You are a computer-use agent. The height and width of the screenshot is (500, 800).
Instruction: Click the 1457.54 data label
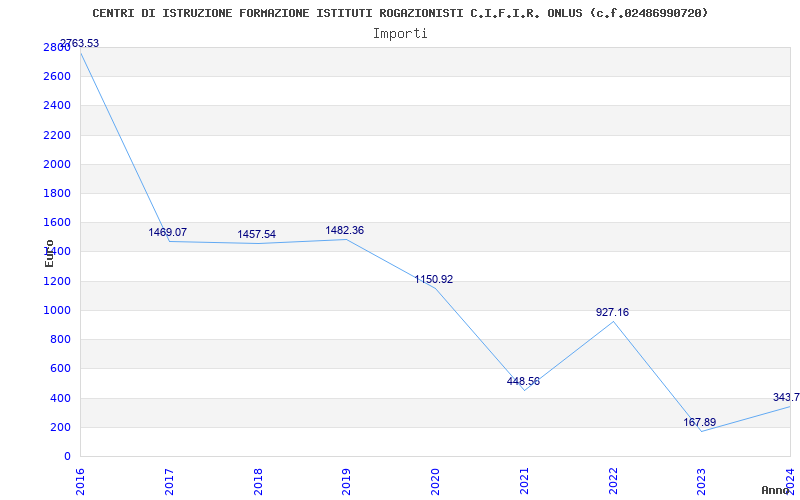[x=257, y=234]
